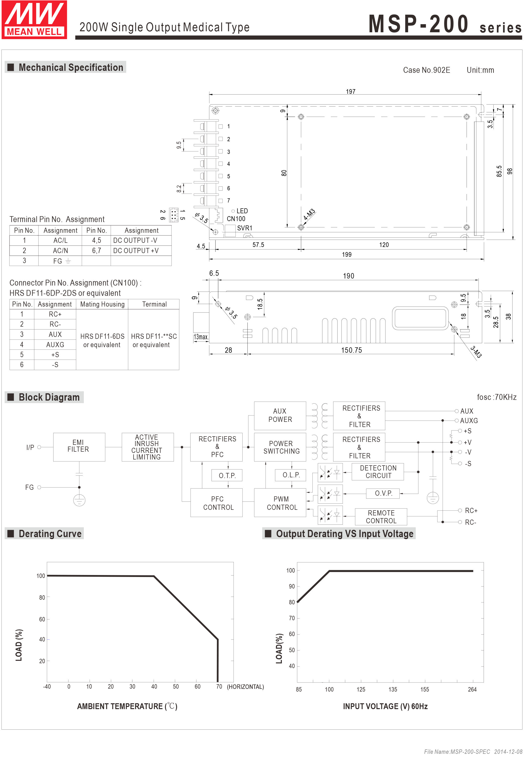Click 'Terminal Pin No. Assignment' table title

(57, 219)
